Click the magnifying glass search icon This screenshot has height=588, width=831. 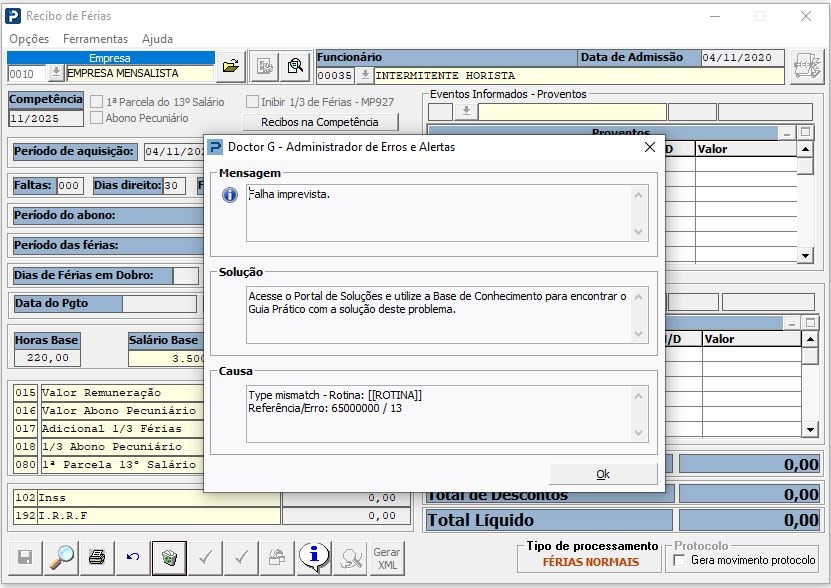point(61,558)
